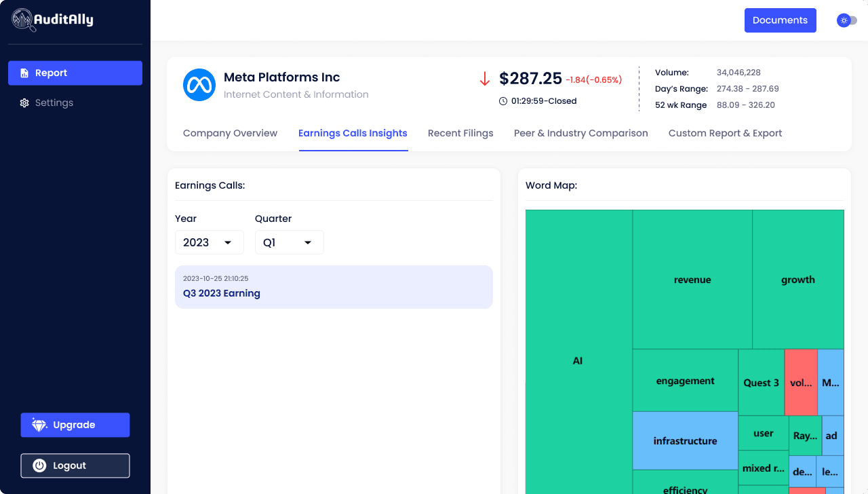Click the blue M... tile in word map
This screenshot has width=868, height=494.
coord(831,383)
